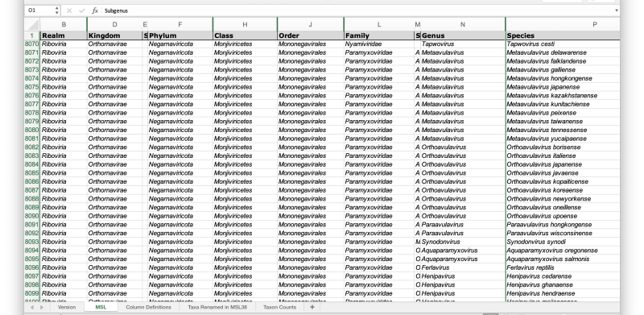Screen dimensions: 644x315
Task: Select the cell Nyamiviridae
Action: click(379, 44)
